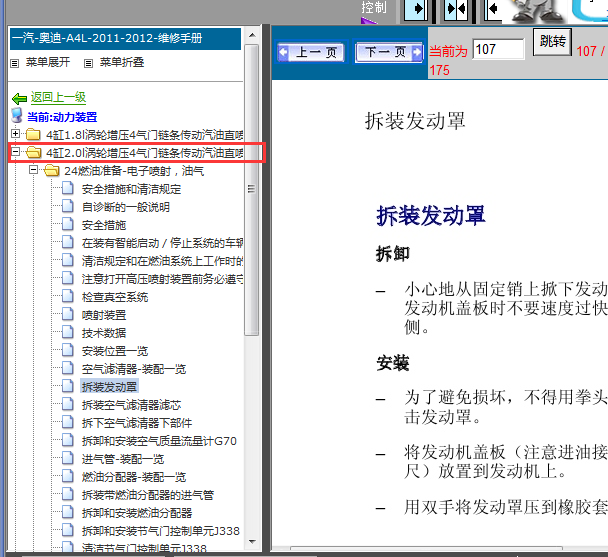The image size is (608, 557).
Task: Open 拆卸和安装燃油分配器 page
Action: 137,513
